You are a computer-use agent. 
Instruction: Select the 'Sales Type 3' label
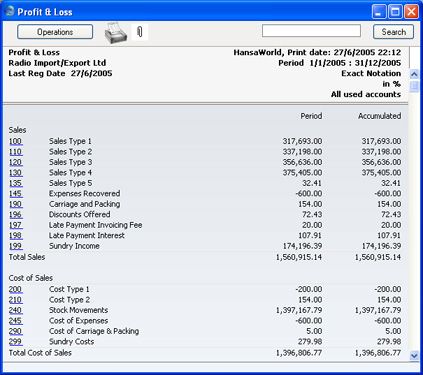point(71,162)
